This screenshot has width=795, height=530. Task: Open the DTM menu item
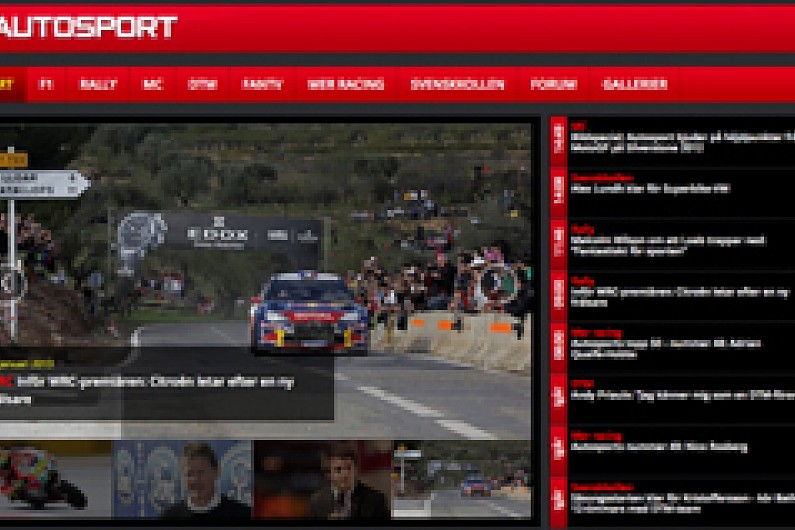(202, 84)
